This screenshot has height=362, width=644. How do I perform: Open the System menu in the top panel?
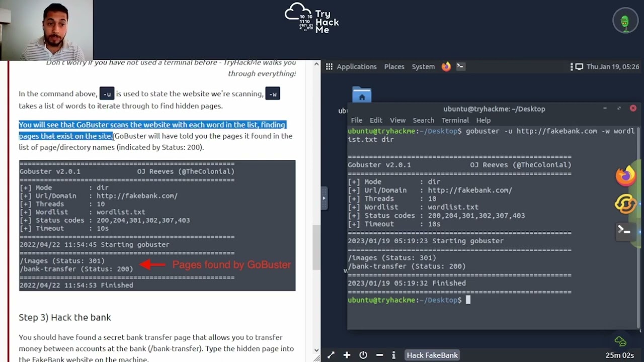click(423, 67)
